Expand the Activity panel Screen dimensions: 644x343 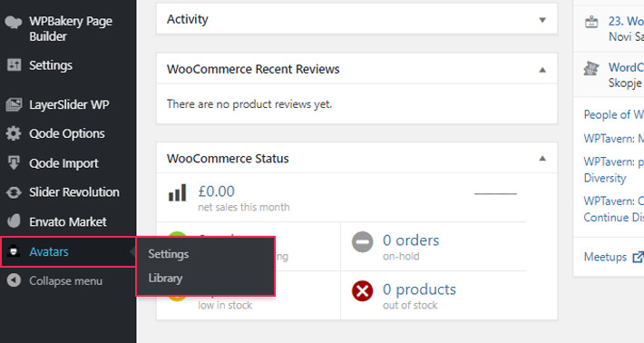click(542, 20)
